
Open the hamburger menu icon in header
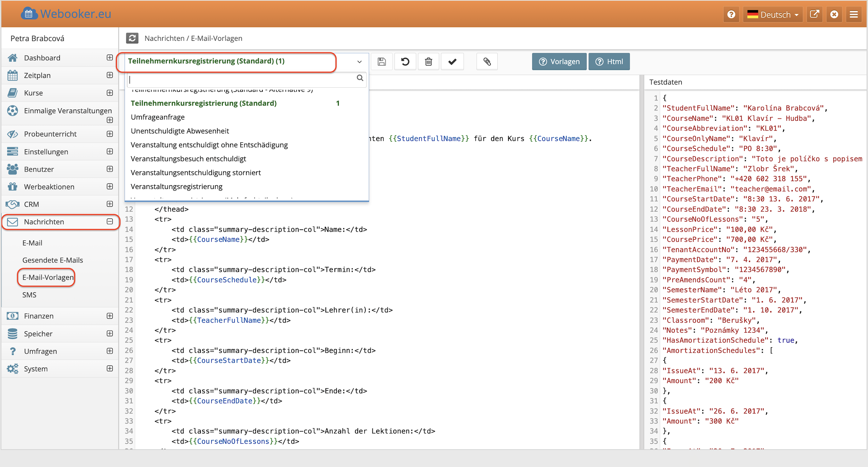854,14
